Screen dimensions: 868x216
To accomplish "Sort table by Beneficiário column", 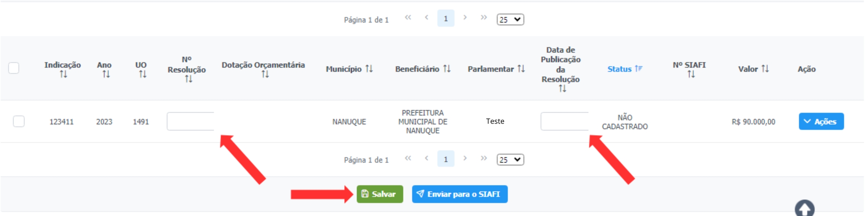I will point(447,69).
